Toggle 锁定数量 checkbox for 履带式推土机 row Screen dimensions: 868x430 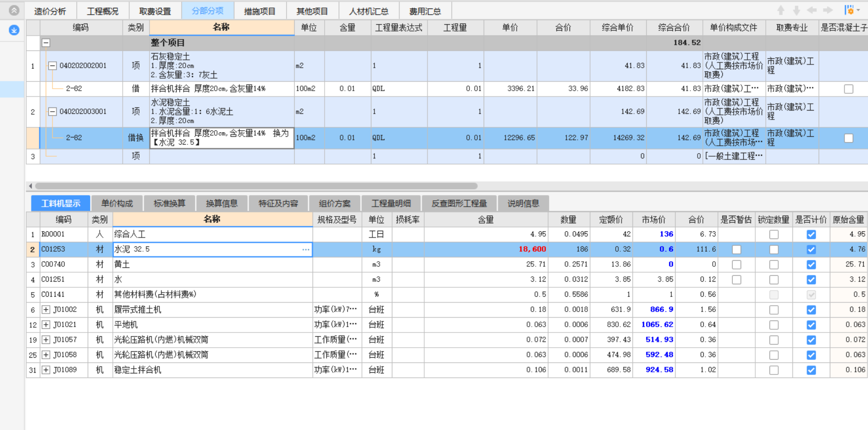coord(774,310)
